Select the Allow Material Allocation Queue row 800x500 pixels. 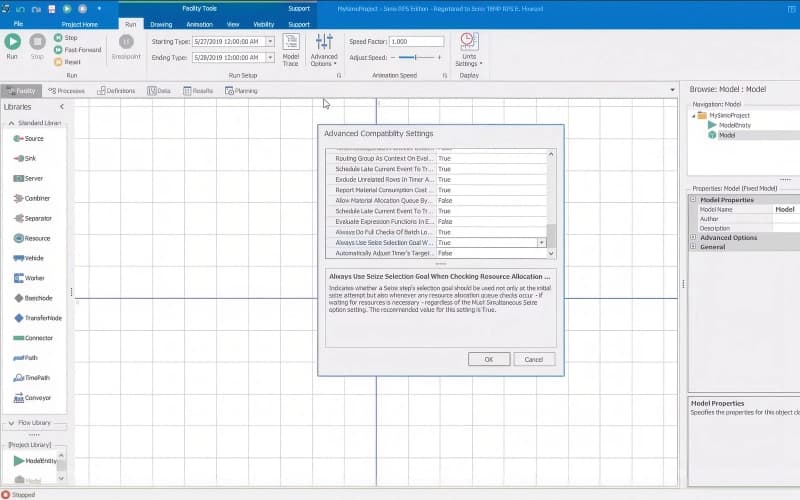[437, 201]
